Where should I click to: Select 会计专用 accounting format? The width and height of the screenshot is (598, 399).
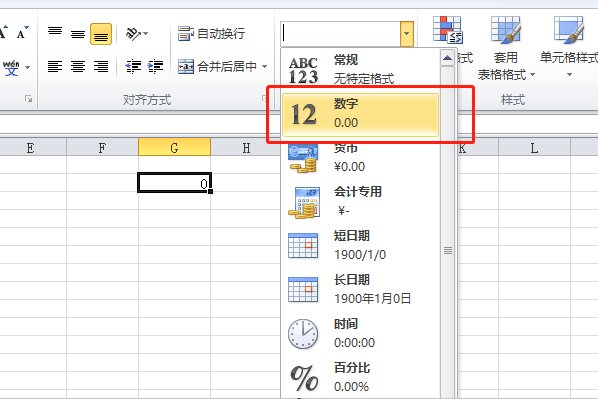click(x=360, y=201)
